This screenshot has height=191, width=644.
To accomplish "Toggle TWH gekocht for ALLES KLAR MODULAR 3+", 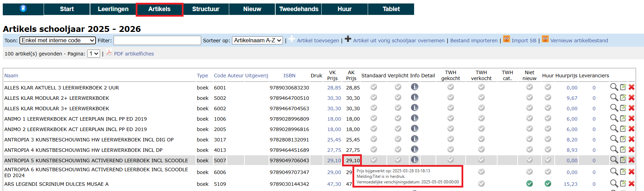I will 450,108.
